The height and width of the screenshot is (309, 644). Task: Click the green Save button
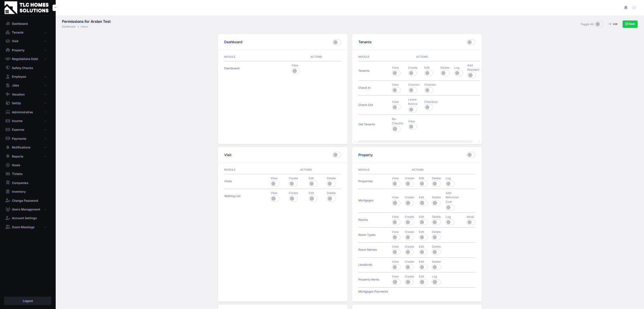[x=630, y=24]
